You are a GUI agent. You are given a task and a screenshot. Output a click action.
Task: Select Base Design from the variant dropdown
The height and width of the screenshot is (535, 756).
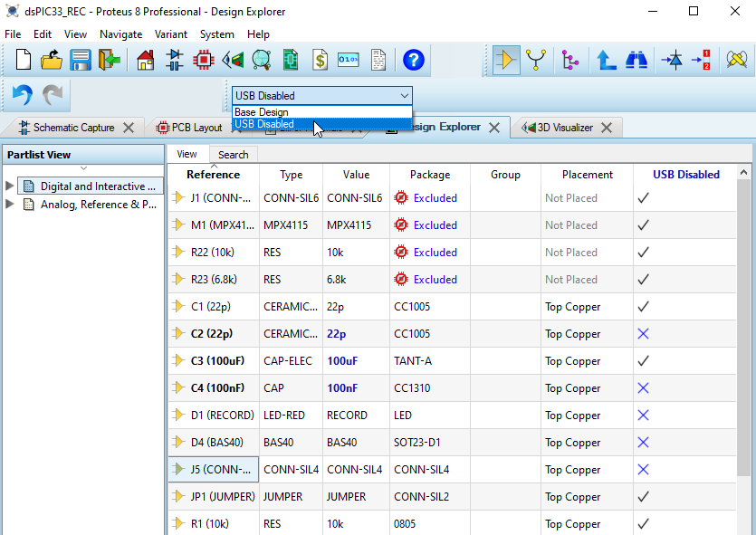click(263, 110)
